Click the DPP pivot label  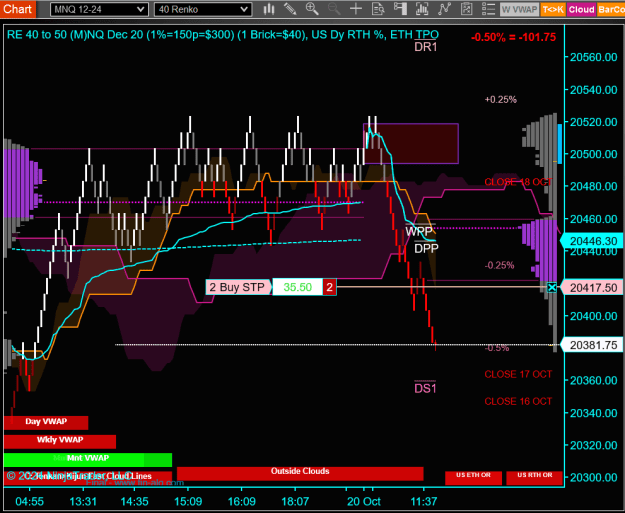tap(426, 249)
